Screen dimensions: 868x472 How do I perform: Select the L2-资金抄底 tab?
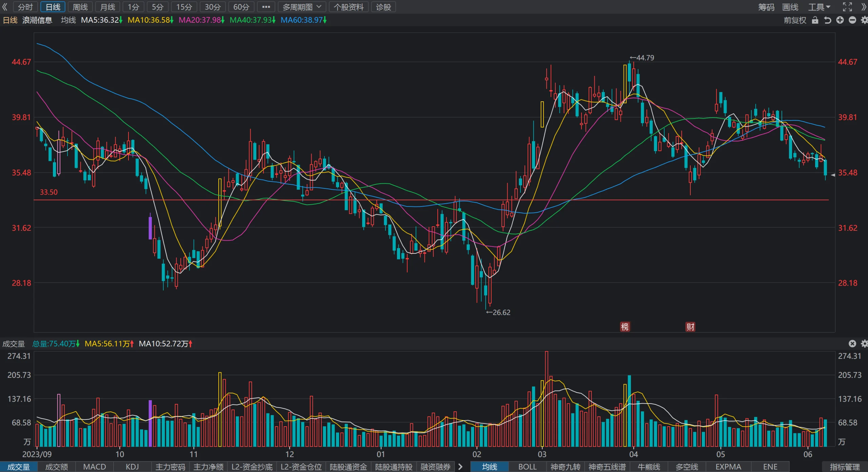tap(252, 467)
